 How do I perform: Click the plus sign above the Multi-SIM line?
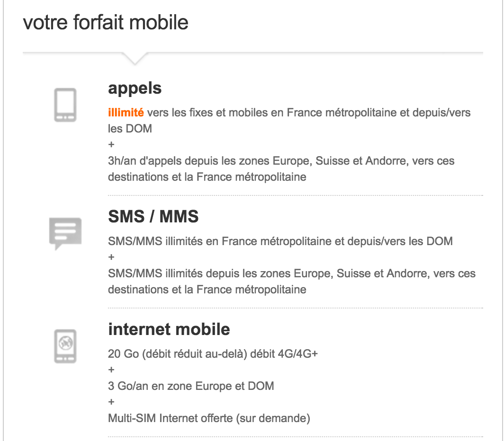pos(111,402)
